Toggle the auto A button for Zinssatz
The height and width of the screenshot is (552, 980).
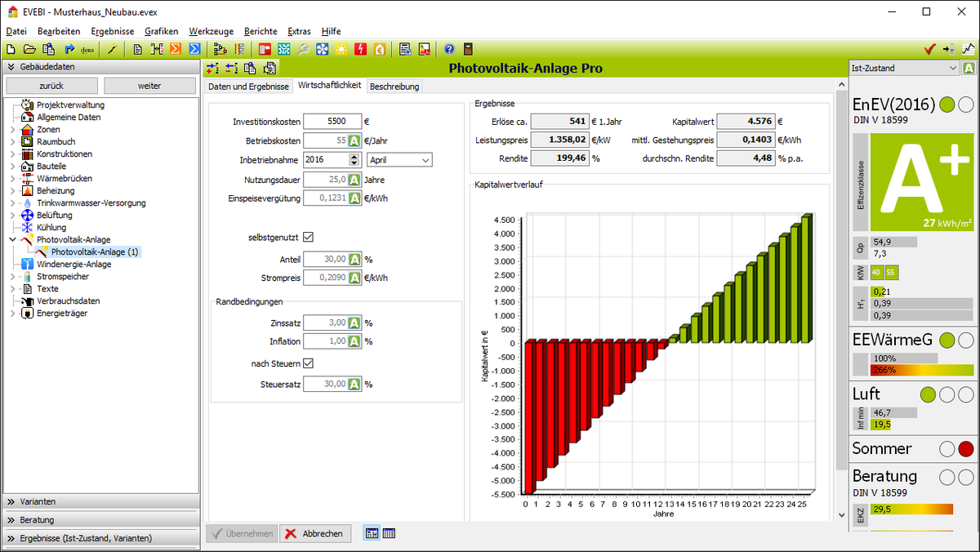(x=354, y=323)
